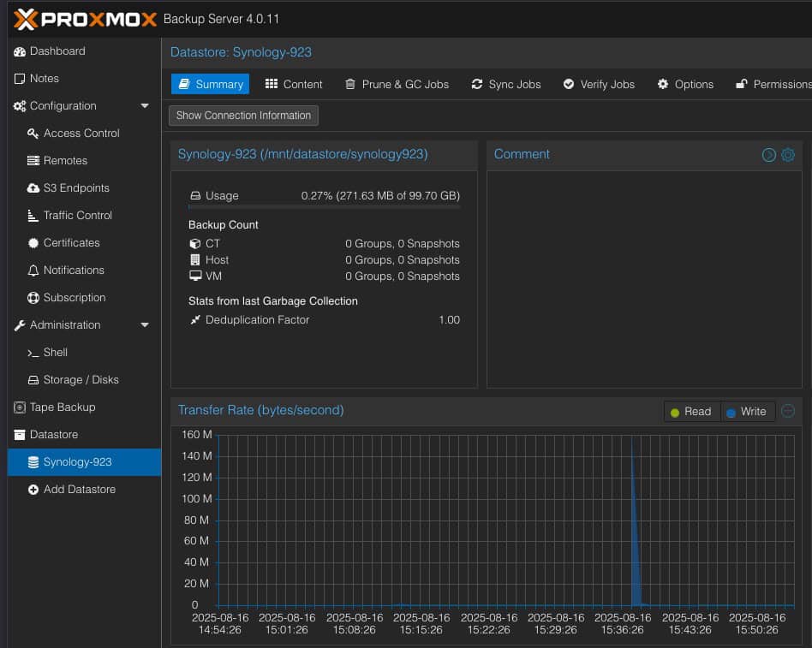Click the Datastore archive box icon

tap(20, 435)
